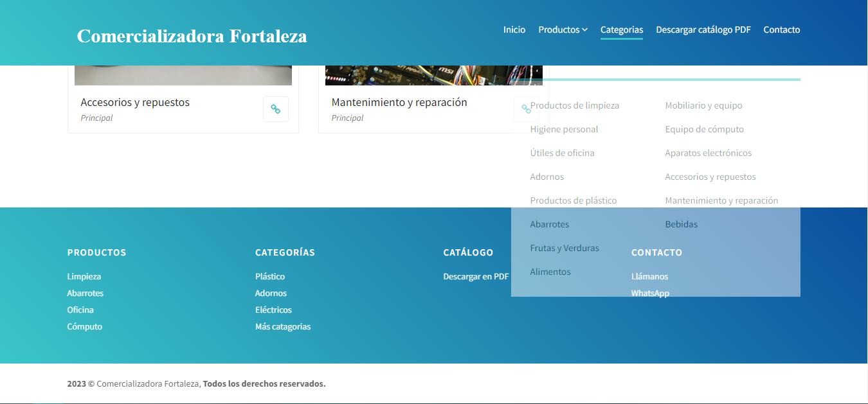Screen dimensions: 868x404
Task: Open the Bebidas category entry
Action: click(x=681, y=224)
